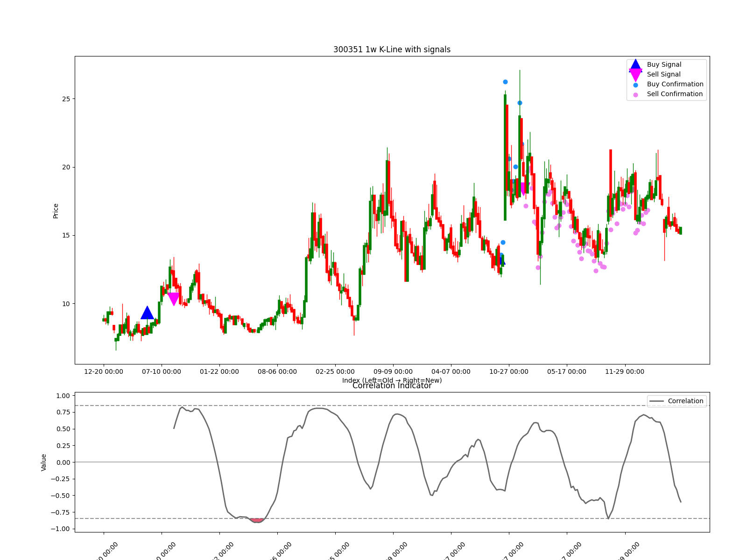This screenshot has height=560, width=747.
Task: Click the x-axis label '05-17 00:00'
Action: point(567,371)
